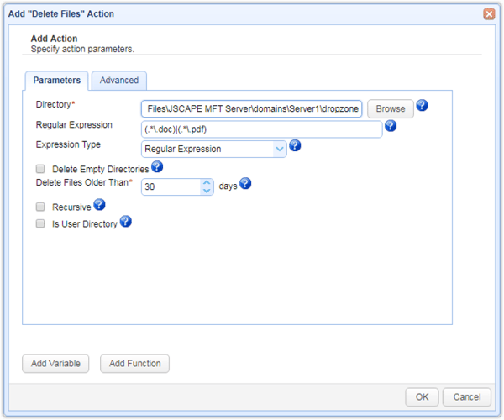Increase Delete Files Older Than days value
Viewport: 504px width, 420px height.
(207, 183)
